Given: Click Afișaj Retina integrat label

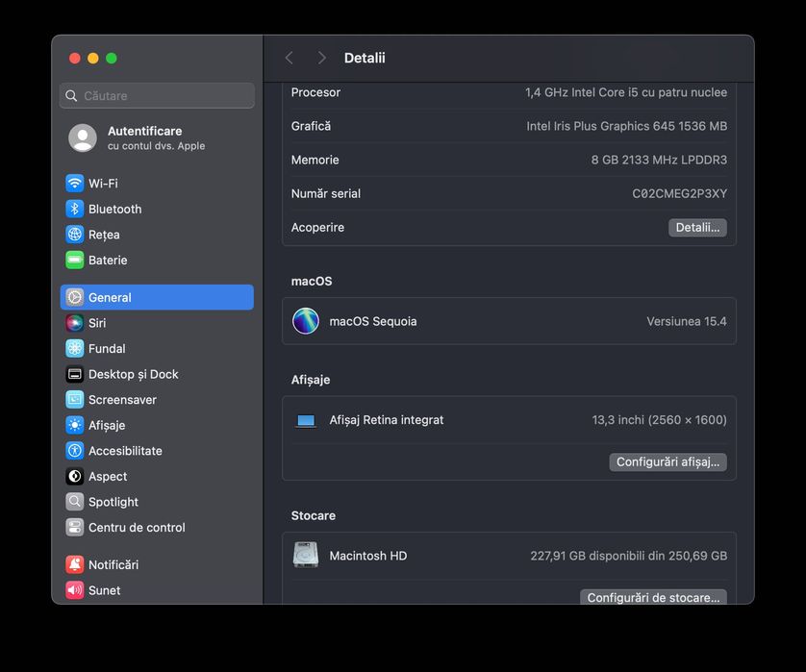Looking at the screenshot, I should point(387,420).
